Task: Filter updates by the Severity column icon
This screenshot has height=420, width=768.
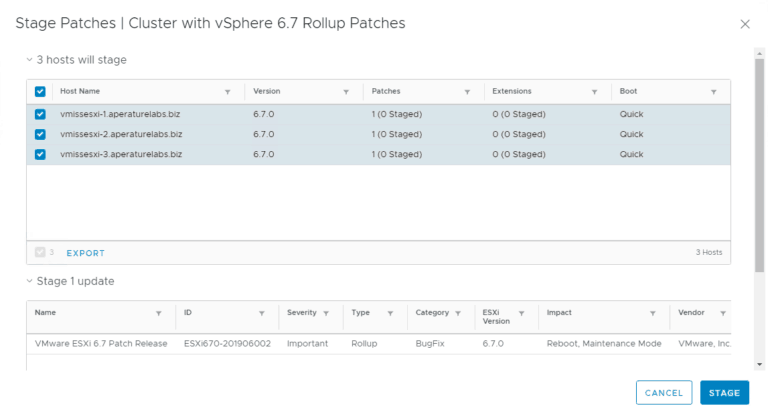Action: coord(330,313)
